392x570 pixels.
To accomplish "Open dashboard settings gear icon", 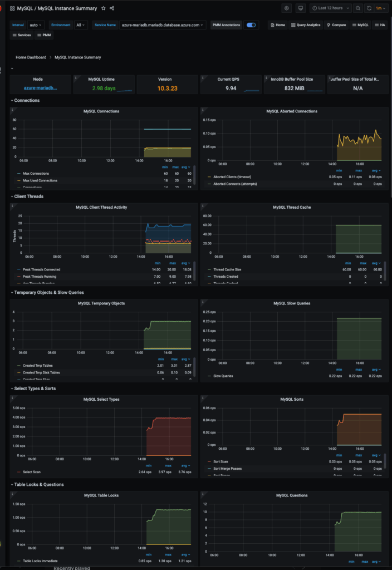I will click(287, 8).
